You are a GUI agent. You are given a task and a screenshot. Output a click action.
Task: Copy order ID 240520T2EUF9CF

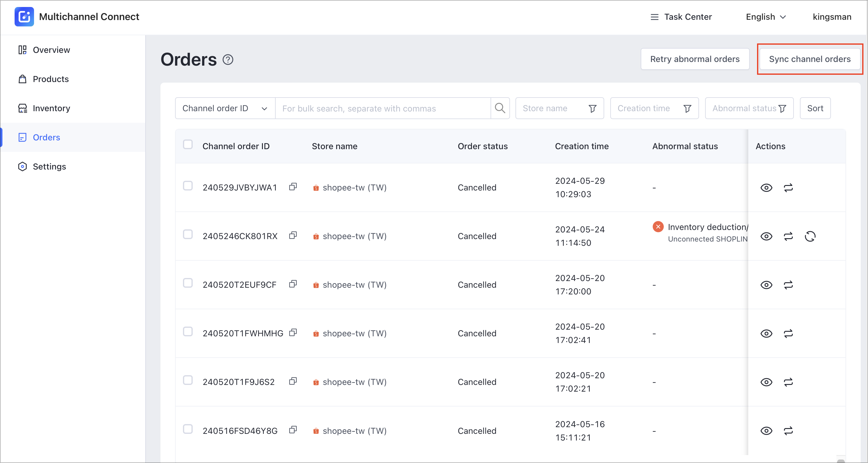[x=293, y=284]
